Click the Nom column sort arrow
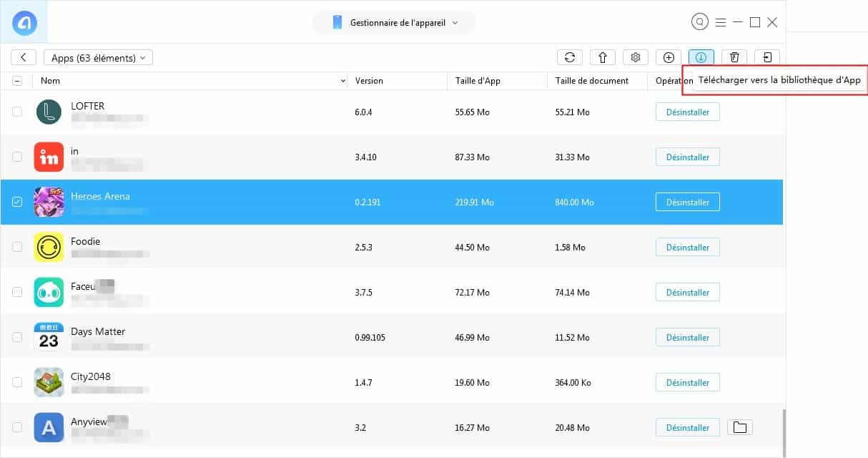The height and width of the screenshot is (458, 868). 342,81
